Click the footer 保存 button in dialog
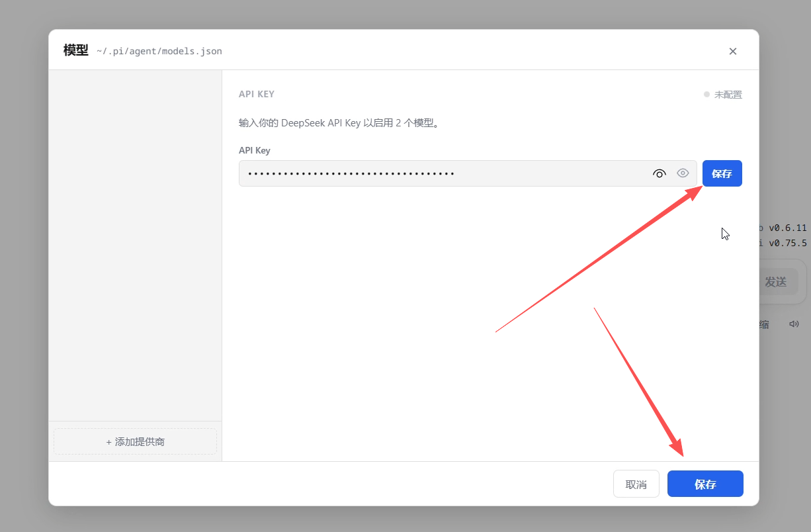Viewport: 811px width, 532px height. click(705, 484)
